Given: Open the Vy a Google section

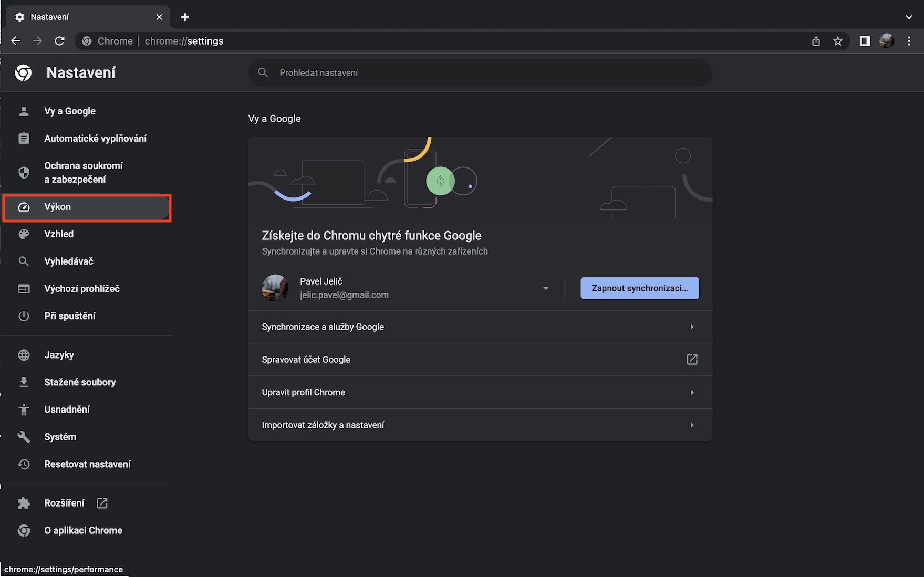Looking at the screenshot, I should click(70, 111).
